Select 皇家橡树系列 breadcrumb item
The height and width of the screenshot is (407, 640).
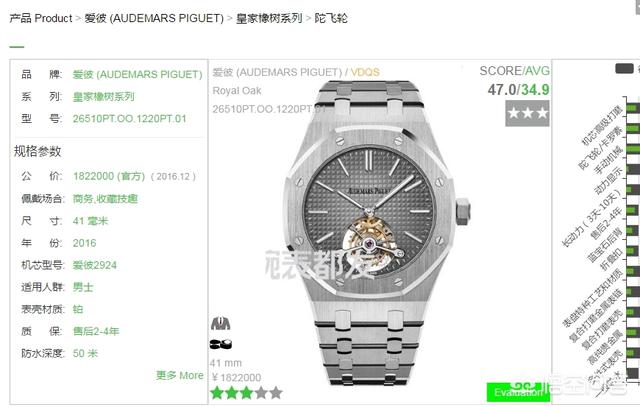269,18
